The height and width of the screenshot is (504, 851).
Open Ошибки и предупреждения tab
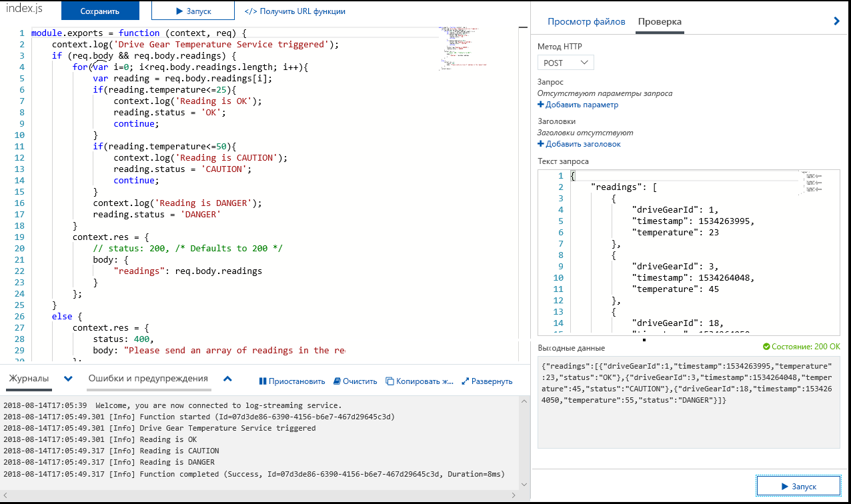(148, 379)
